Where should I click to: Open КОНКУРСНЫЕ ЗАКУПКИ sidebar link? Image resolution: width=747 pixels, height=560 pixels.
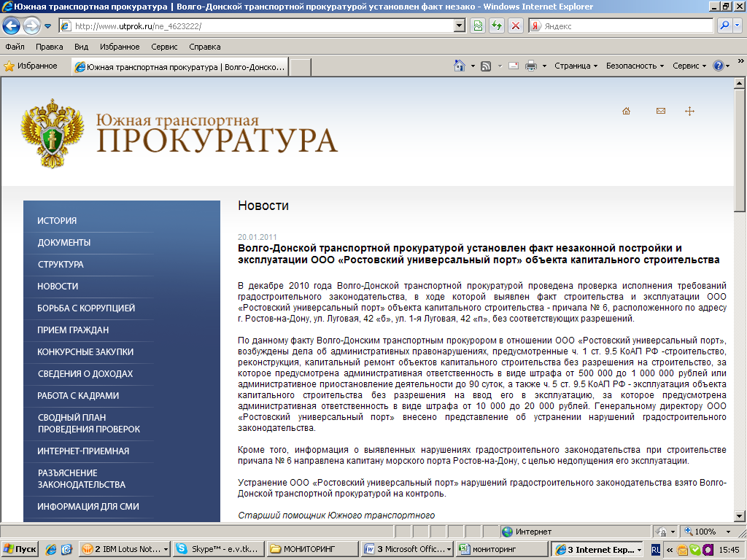click(85, 352)
